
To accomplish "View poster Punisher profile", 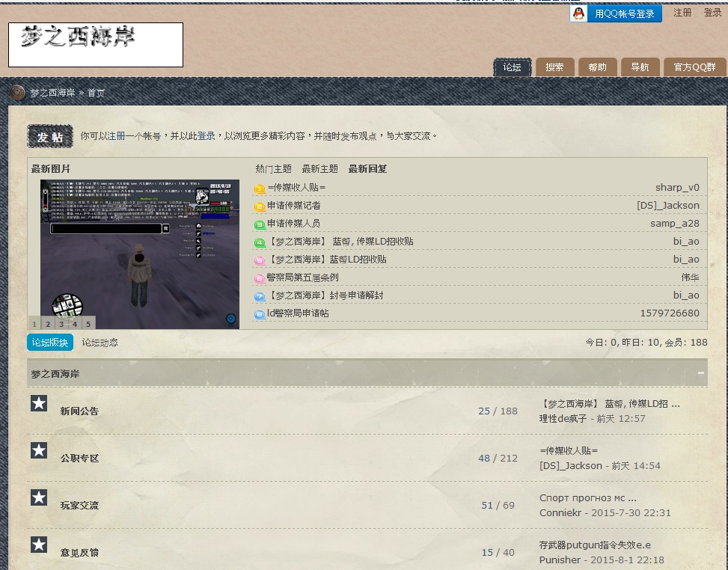I will tap(560, 560).
